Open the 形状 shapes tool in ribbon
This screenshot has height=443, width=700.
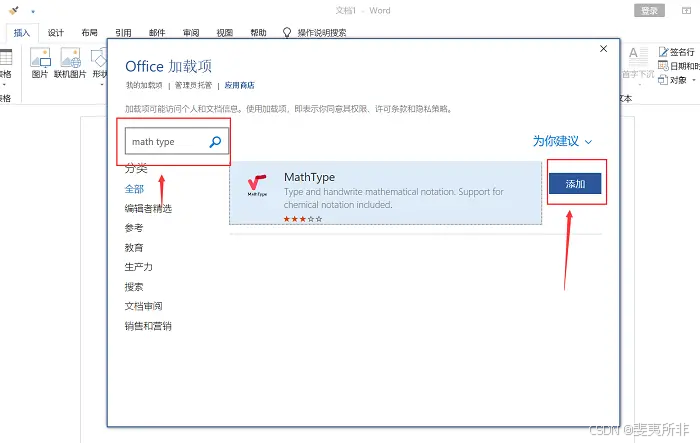pyautogui.click(x=99, y=58)
